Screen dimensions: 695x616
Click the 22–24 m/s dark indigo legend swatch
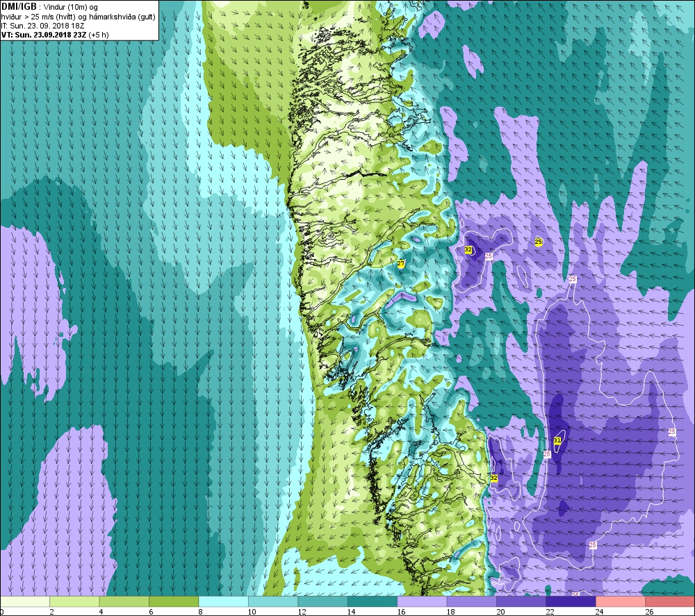pos(571,601)
